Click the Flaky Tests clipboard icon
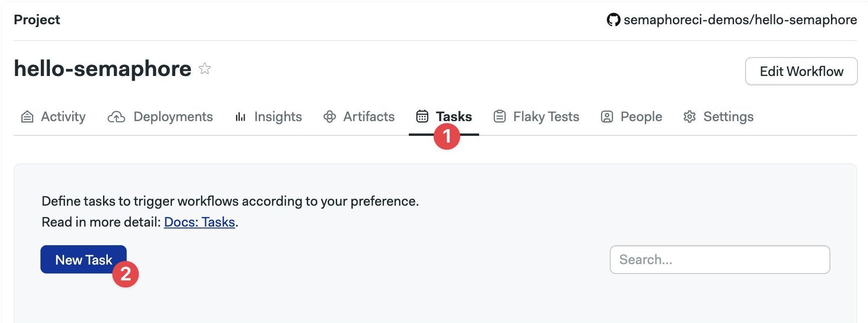 tap(500, 116)
